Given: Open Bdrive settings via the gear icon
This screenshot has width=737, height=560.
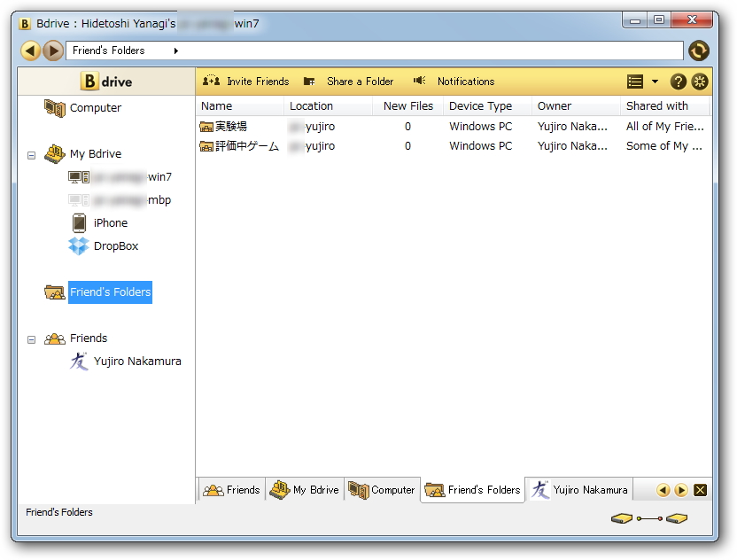Looking at the screenshot, I should point(700,82).
